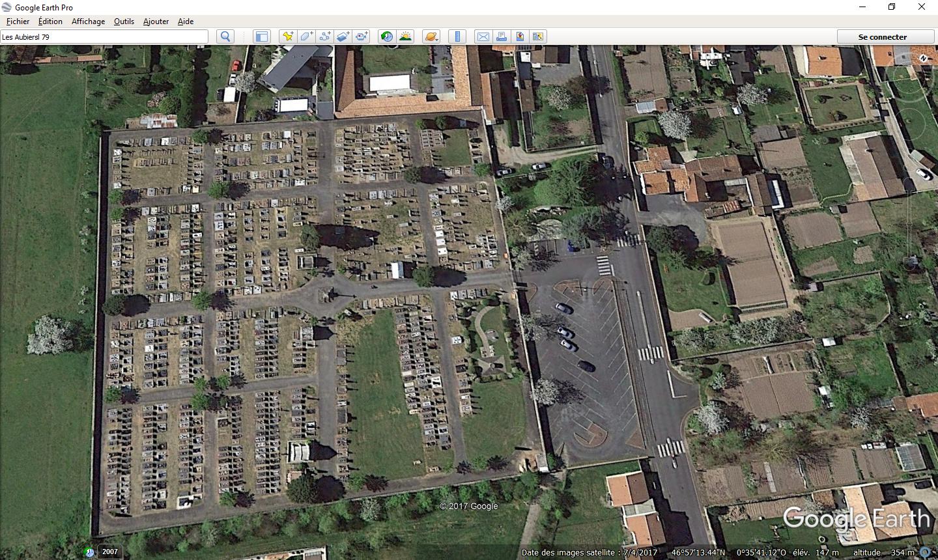This screenshot has height=560, width=938.
Task: Click the 2007 historical imagery year button
Action: tap(110, 552)
